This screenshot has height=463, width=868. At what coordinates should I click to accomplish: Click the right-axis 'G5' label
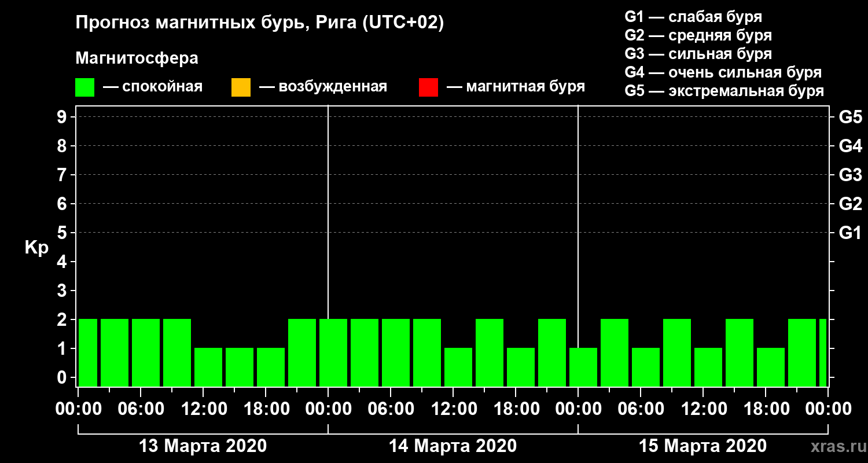click(x=851, y=117)
